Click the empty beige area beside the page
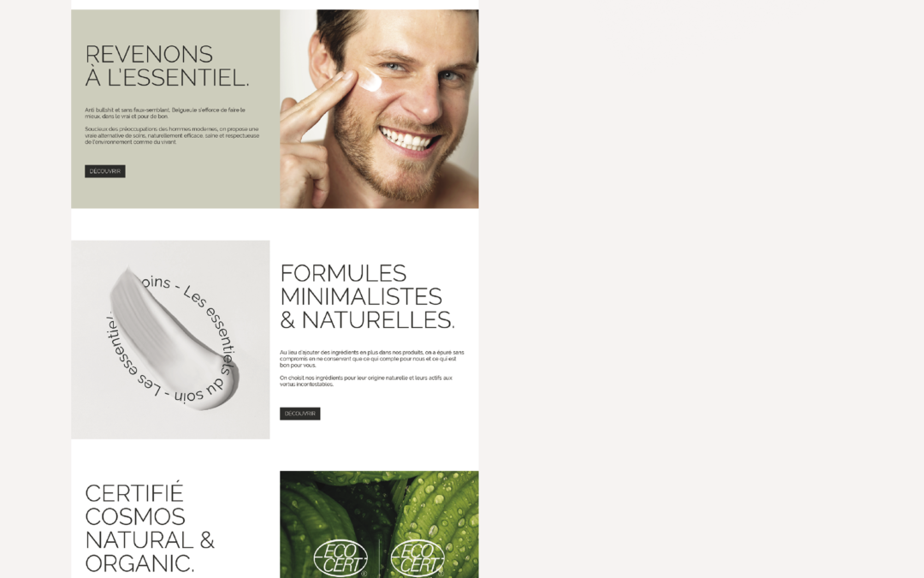 [x=702, y=289]
